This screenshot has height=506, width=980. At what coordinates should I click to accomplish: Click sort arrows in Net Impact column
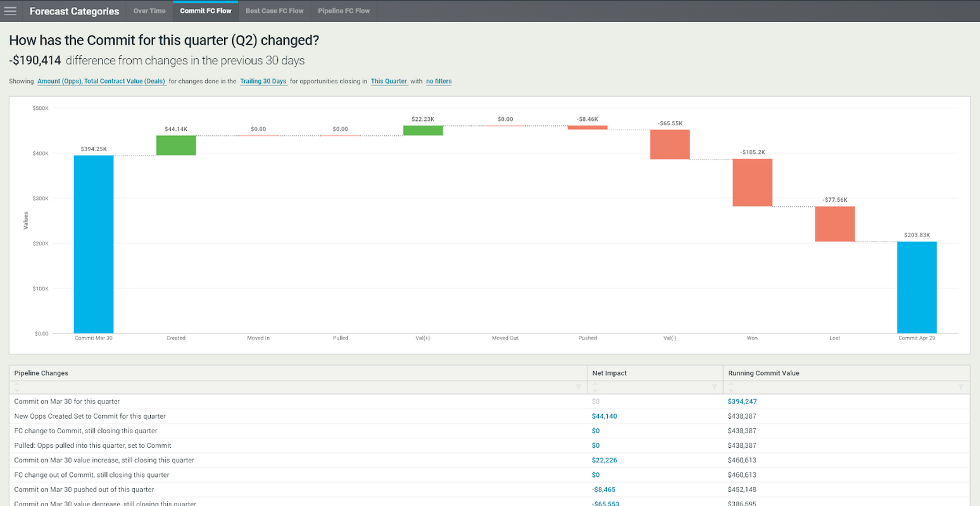click(x=595, y=387)
